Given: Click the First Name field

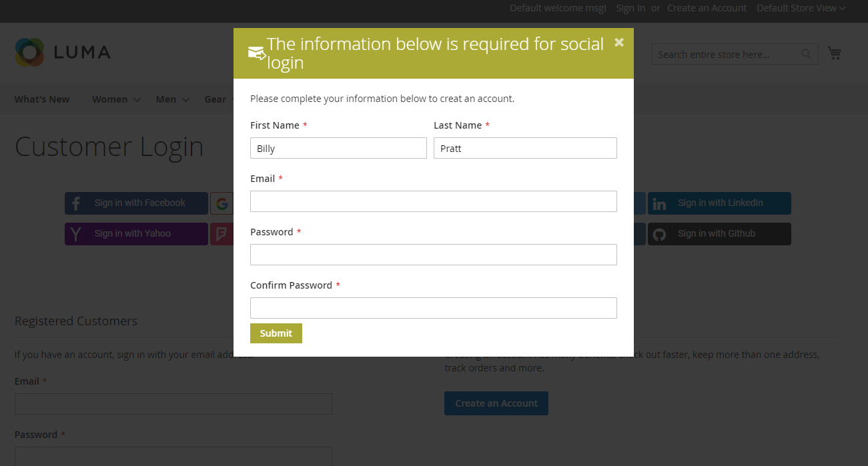Looking at the screenshot, I should pos(338,148).
